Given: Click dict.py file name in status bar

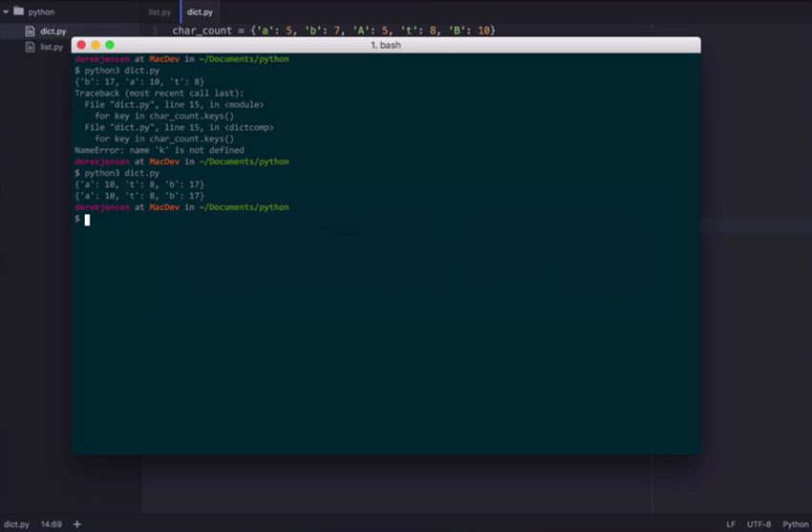Looking at the screenshot, I should 16,524.
